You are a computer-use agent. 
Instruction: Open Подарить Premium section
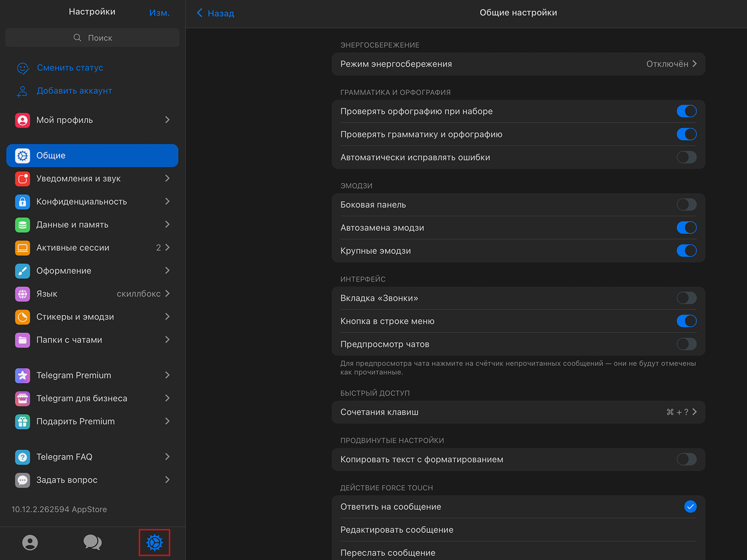click(92, 421)
